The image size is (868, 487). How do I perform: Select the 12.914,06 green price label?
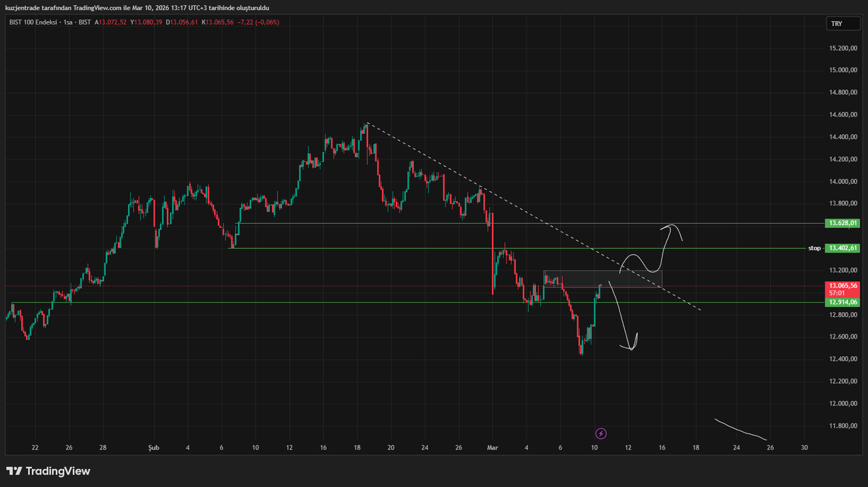(842, 302)
